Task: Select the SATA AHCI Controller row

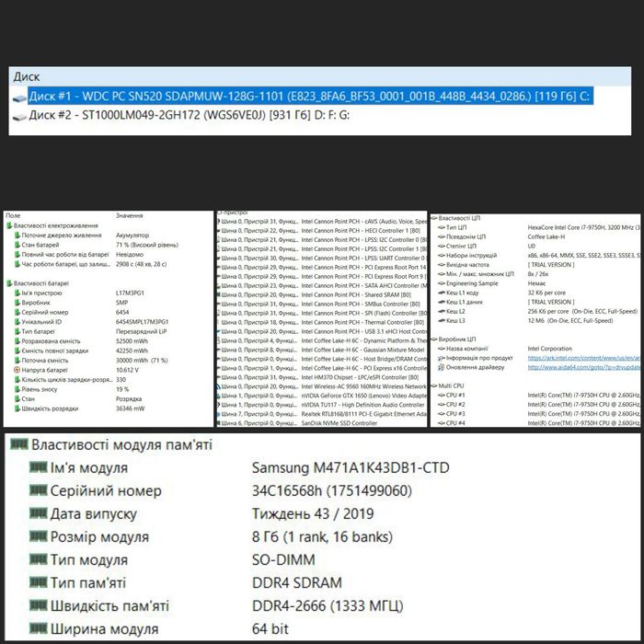Action: pyautogui.click(x=322, y=286)
